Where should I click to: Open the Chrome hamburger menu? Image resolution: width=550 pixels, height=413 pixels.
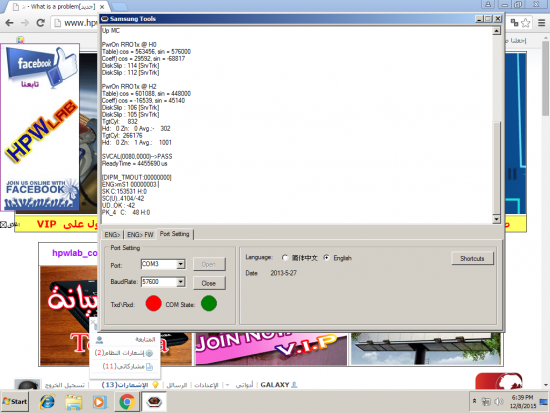tap(542, 23)
